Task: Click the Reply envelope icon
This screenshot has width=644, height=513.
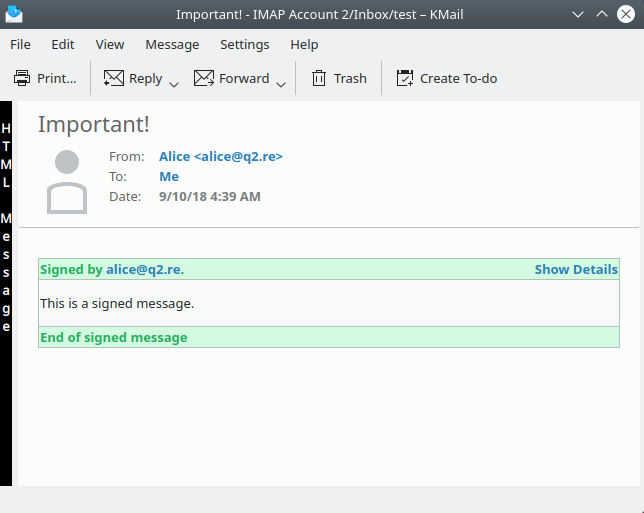Action: [114, 78]
